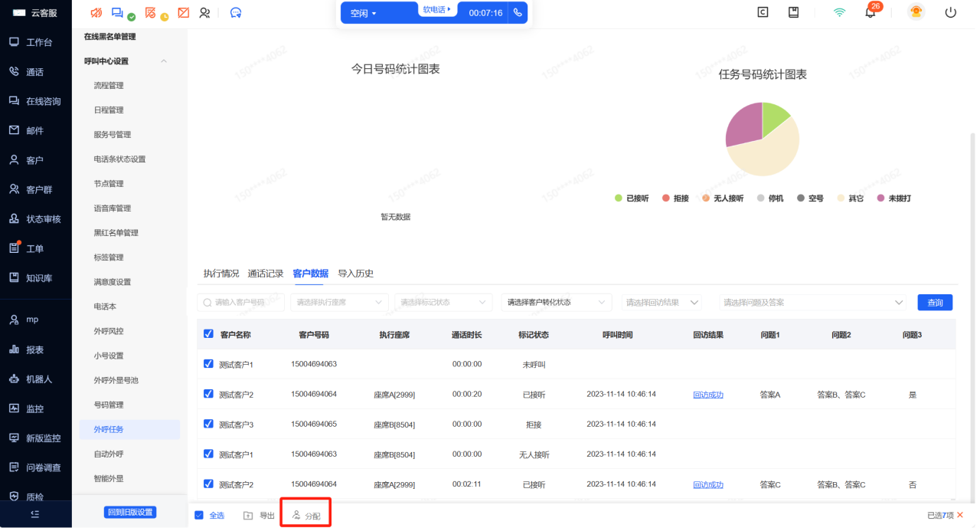This screenshot has width=980, height=528.
Task: Switch to the 导入历史 tab
Action: [x=356, y=274]
